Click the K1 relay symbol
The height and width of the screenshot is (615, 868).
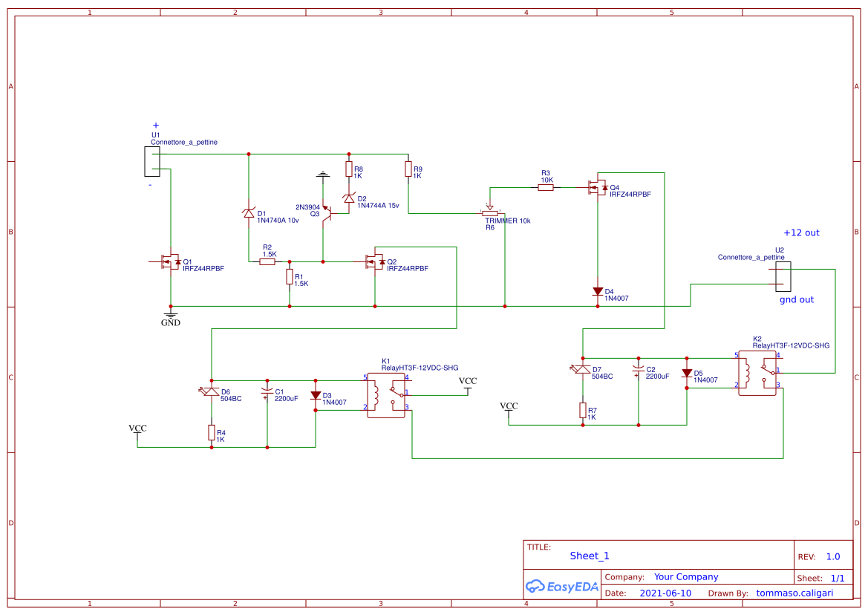coord(385,396)
